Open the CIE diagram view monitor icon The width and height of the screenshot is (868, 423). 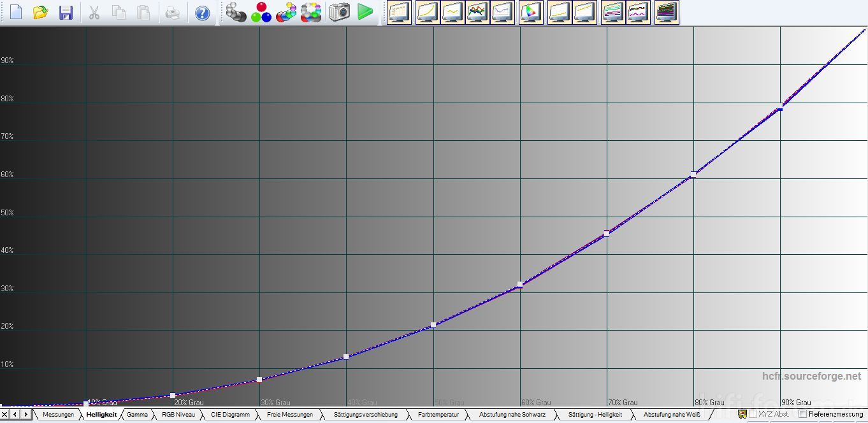(530, 12)
